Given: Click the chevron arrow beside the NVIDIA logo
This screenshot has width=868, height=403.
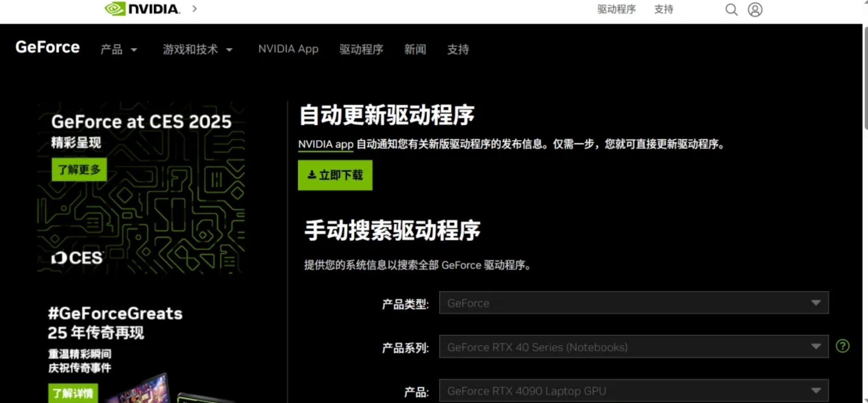Looking at the screenshot, I should click(x=194, y=9).
